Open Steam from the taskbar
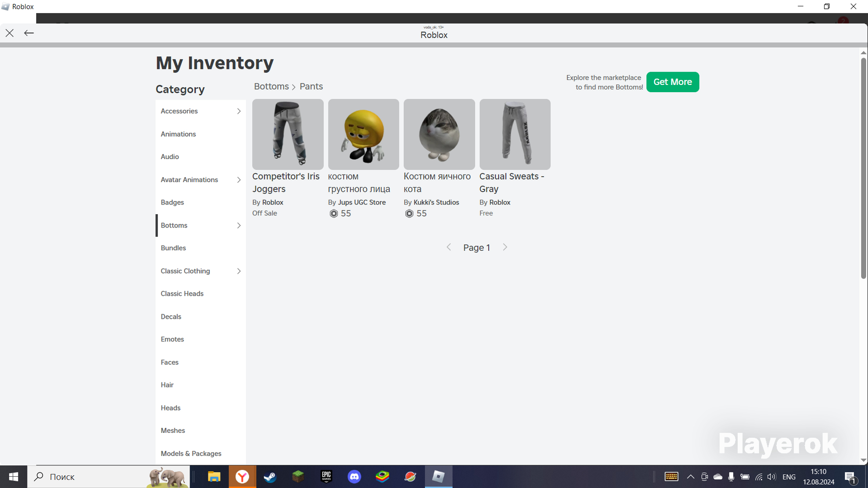Screen dimensions: 868x488 pyautogui.click(x=270, y=477)
